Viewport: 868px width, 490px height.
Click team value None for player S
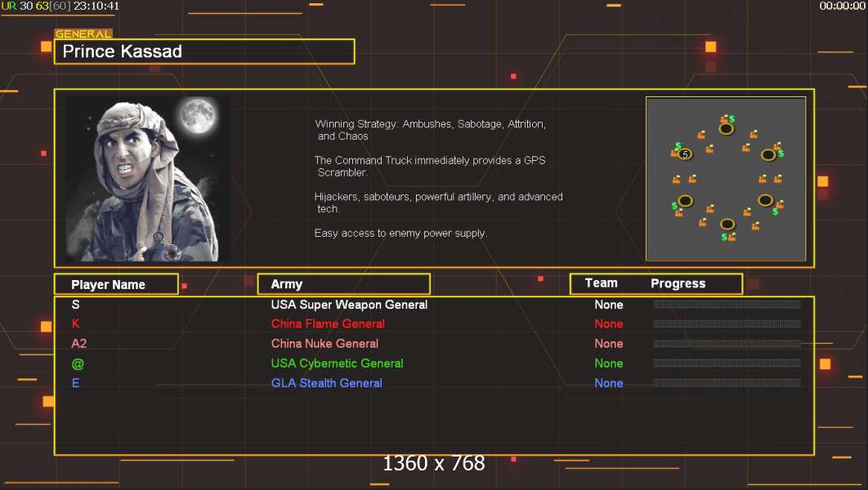click(x=609, y=305)
